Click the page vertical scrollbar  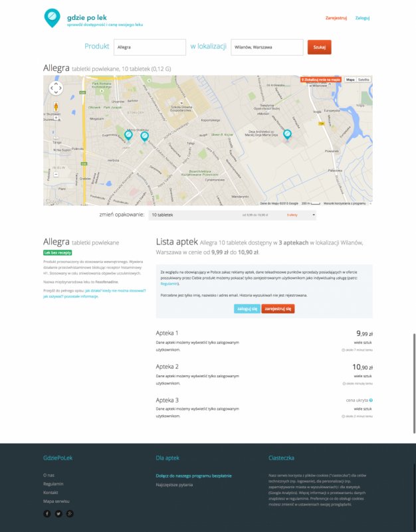tap(414, 383)
